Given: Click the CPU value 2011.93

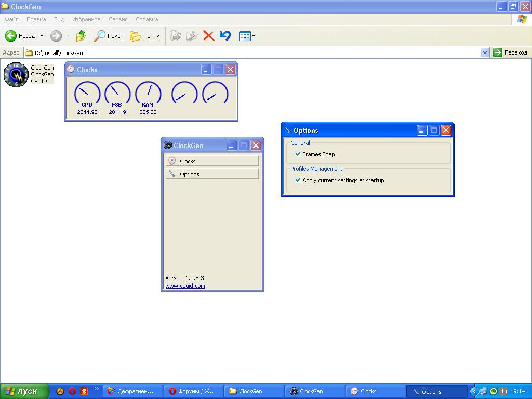Looking at the screenshot, I should click(87, 112).
